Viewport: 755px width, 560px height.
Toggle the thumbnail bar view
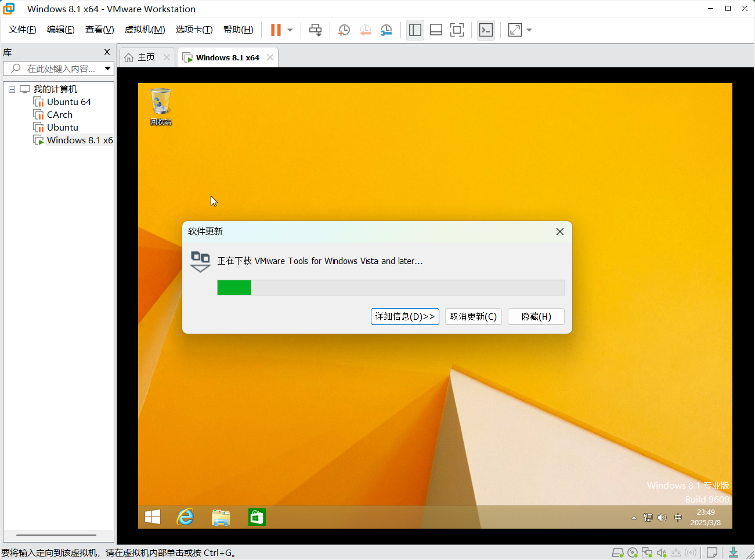click(x=436, y=30)
